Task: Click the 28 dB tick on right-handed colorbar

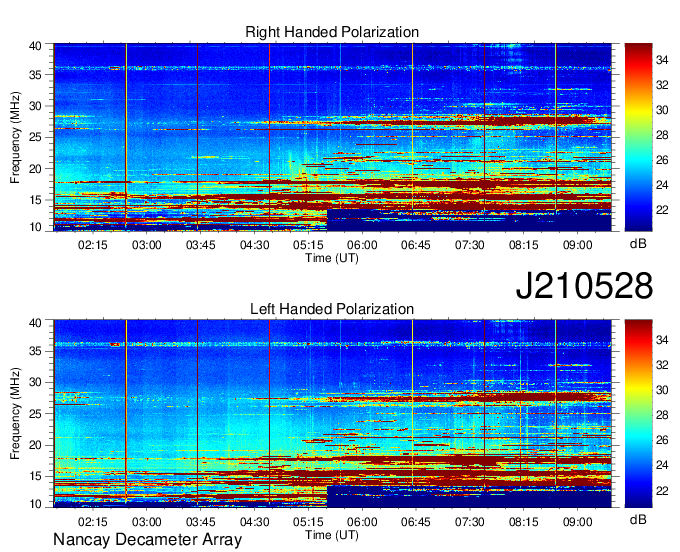Action: coord(662,135)
